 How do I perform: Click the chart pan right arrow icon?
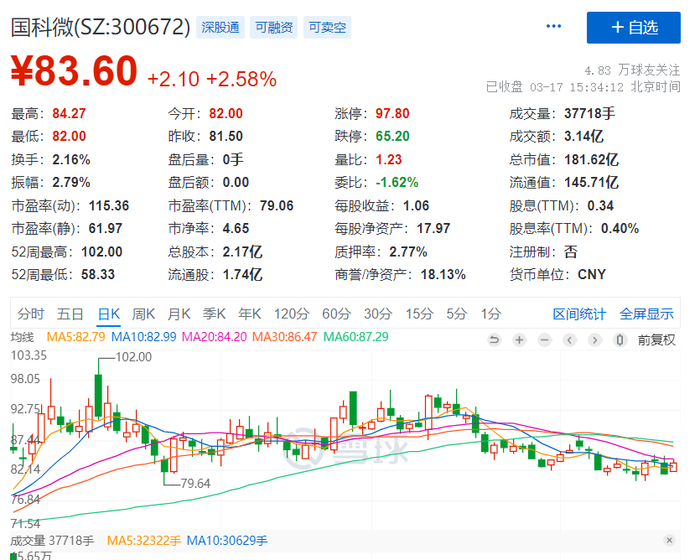595,340
